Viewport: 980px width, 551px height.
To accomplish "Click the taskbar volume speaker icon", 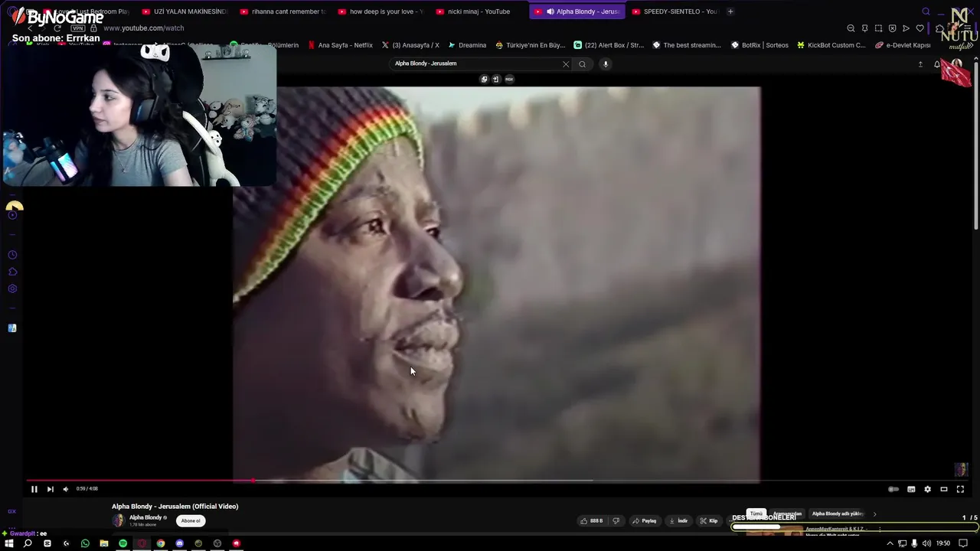I will [926, 543].
